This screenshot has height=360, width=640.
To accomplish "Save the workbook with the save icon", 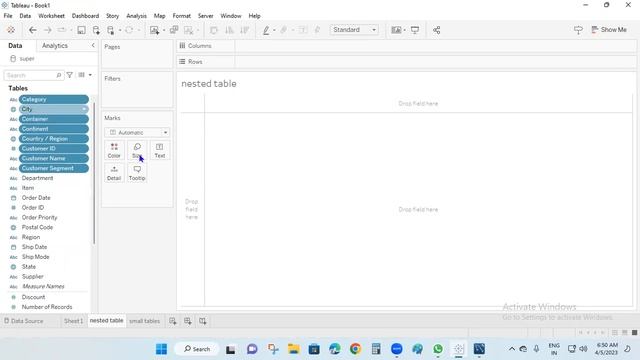I will point(81,30).
